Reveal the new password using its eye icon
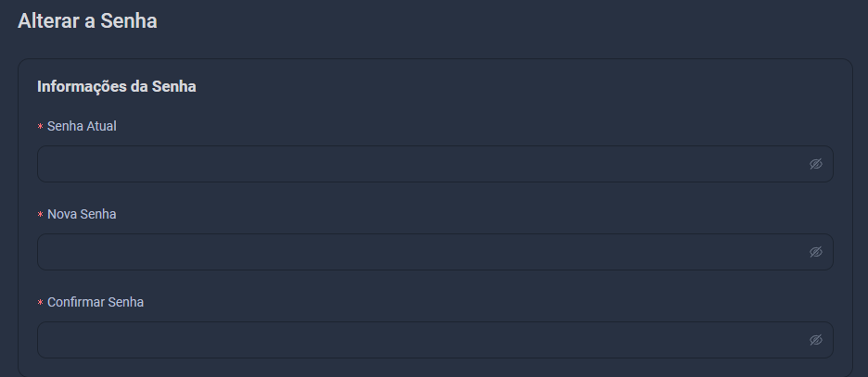This screenshot has height=377, width=868. [x=815, y=252]
